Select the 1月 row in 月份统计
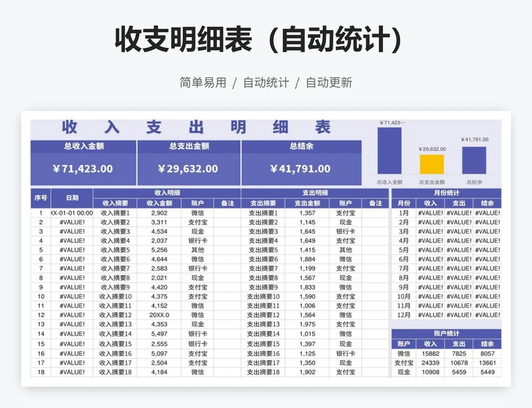Image resolution: width=532 pixels, height=408 pixels. [446, 213]
